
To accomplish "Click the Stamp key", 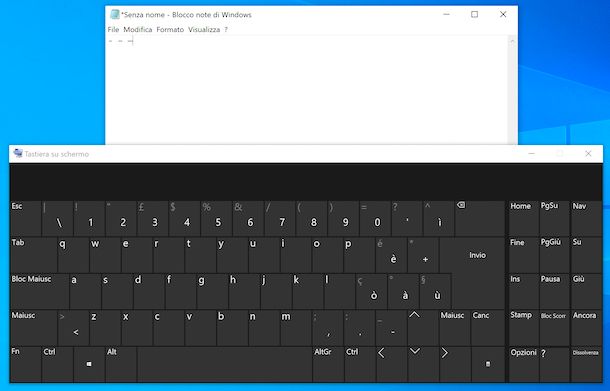I will (x=523, y=328).
